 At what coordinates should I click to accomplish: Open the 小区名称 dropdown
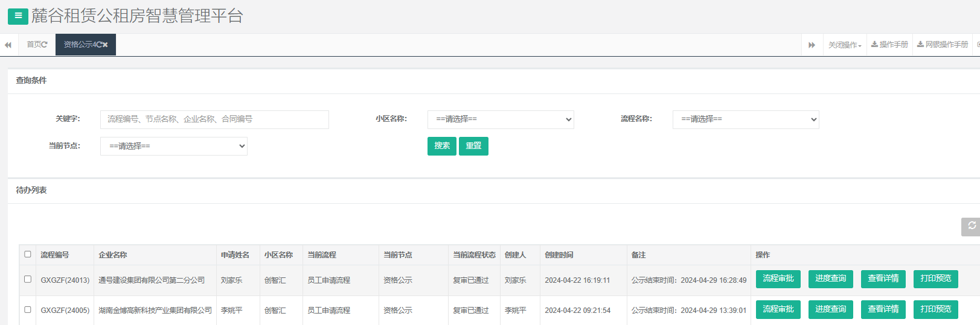click(x=500, y=119)
